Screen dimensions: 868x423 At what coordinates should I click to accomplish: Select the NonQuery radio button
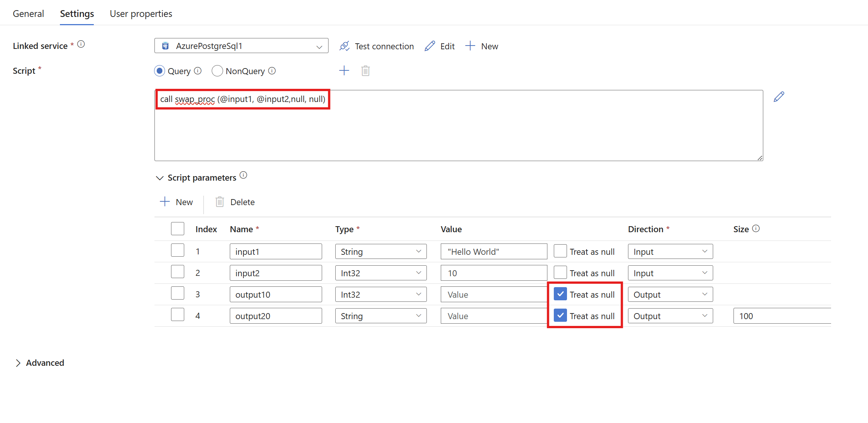(x=217, y=71)
